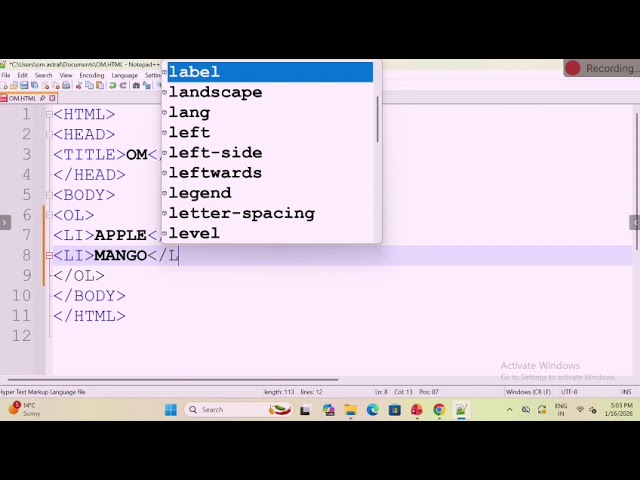
Task: Click the Recording indicator button
Action: click(602, 68)
